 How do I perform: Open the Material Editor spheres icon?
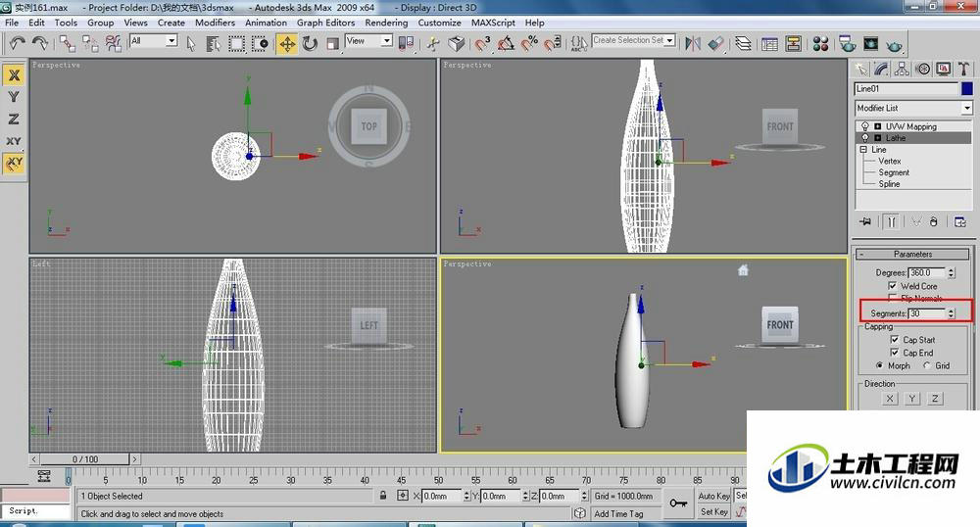pos(820,44)
